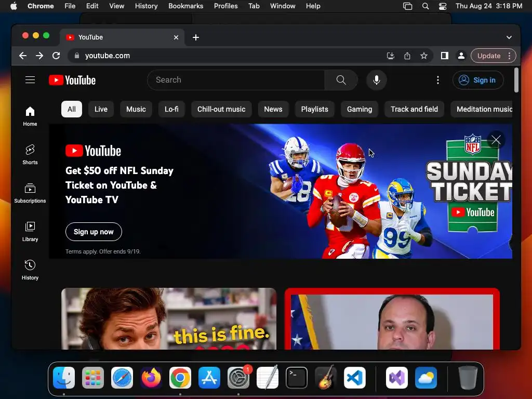Open the Chrome menu in menu bar

click(41, 6)
